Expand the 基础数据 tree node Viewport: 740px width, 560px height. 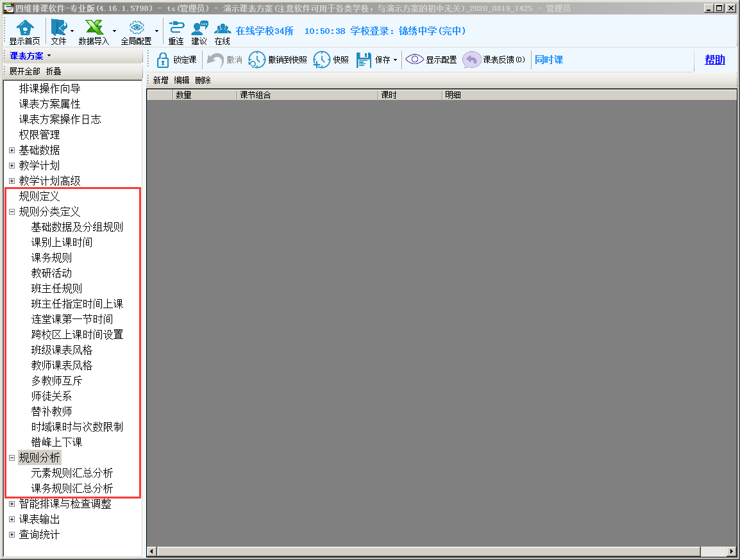point(12,151)
